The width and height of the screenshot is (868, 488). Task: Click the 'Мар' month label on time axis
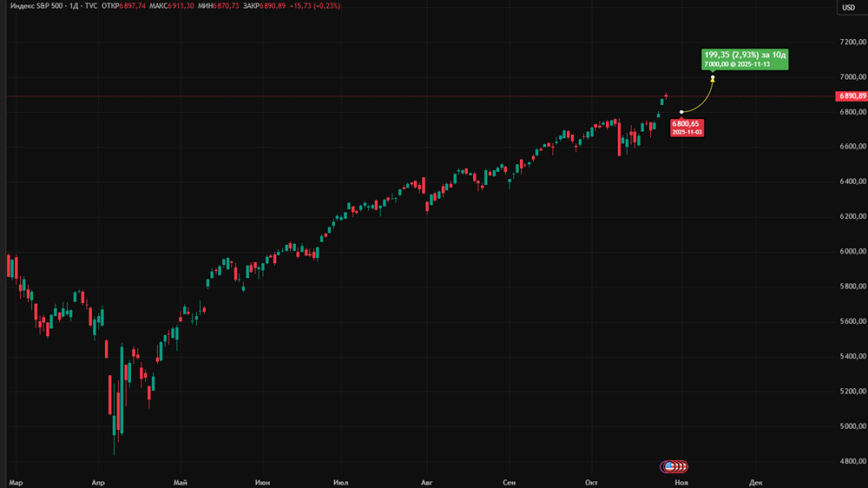coord(16,483)
